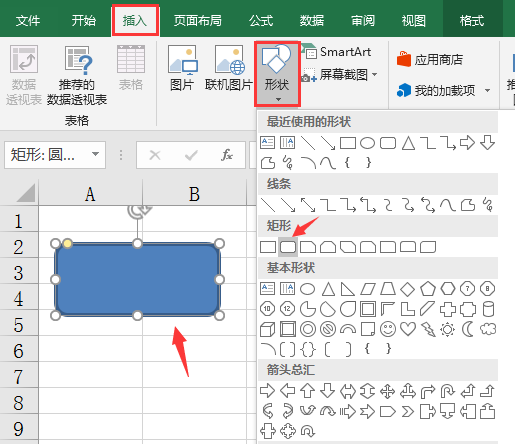Pick the smiley face shape
Image resolution: width=515 pixels, height=444 pixels.
(x=388, y=329)
